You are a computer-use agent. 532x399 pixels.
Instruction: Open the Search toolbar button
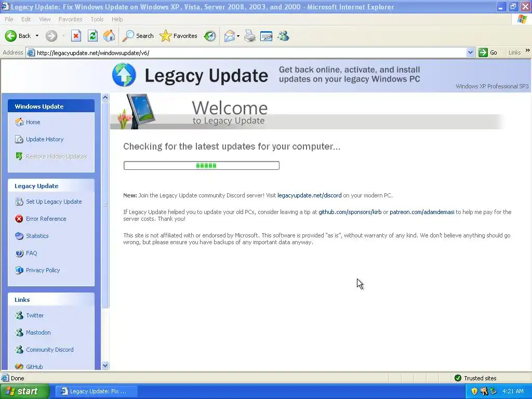point(138,36)
